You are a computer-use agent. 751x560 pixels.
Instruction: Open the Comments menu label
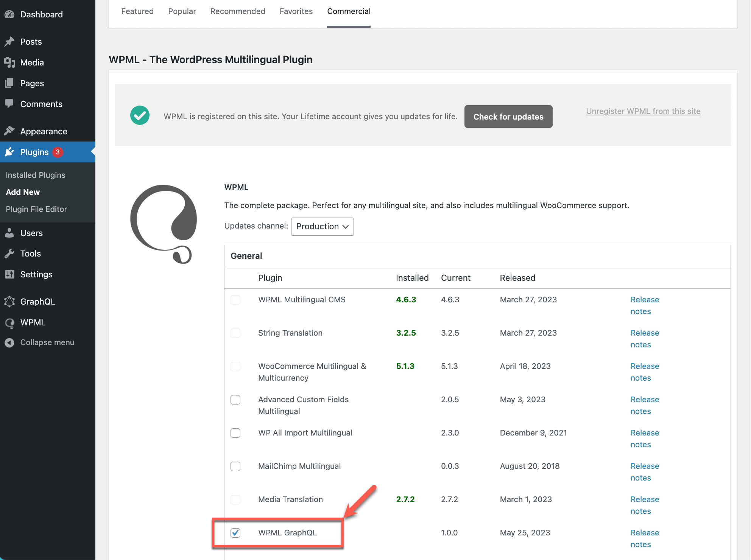pos(41,104)
